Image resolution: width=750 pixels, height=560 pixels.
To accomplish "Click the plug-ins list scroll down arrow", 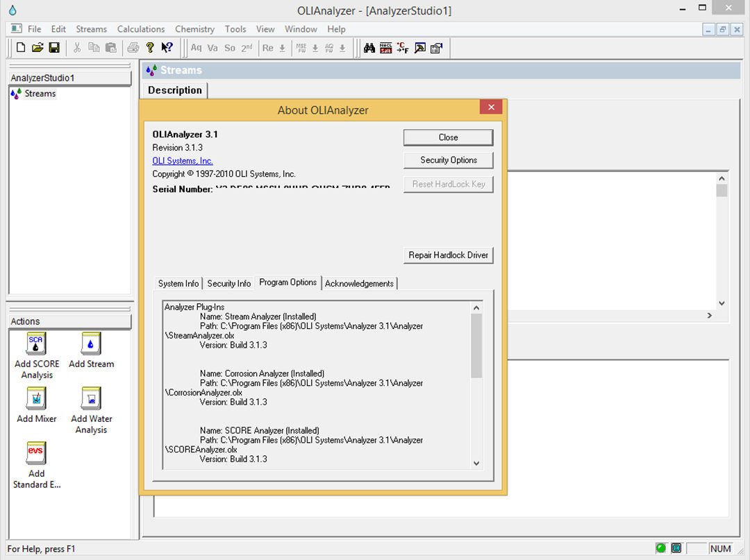I will pyautogui.click(x=476, y=463).
